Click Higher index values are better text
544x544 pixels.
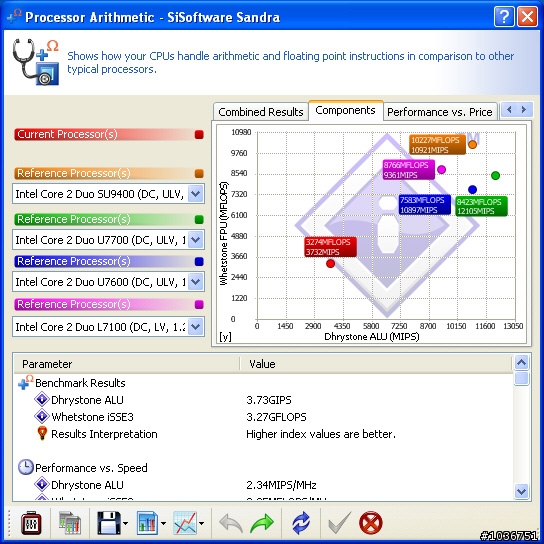(321, 434)
